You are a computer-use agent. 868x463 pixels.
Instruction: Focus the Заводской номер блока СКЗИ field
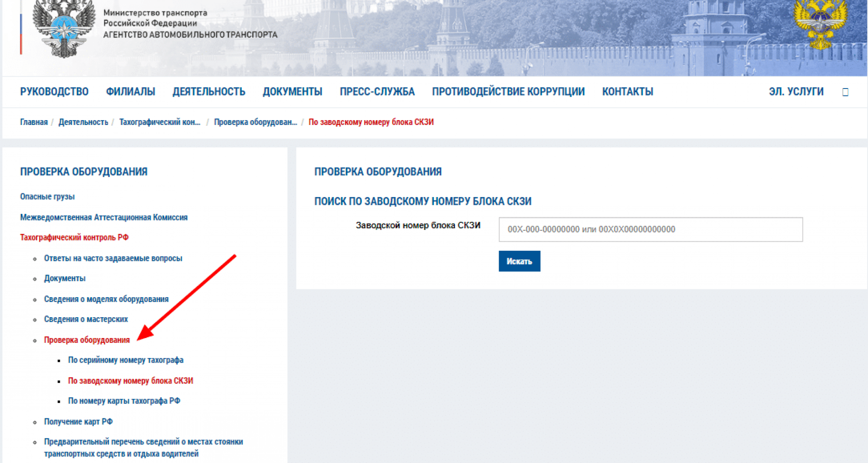650,230
